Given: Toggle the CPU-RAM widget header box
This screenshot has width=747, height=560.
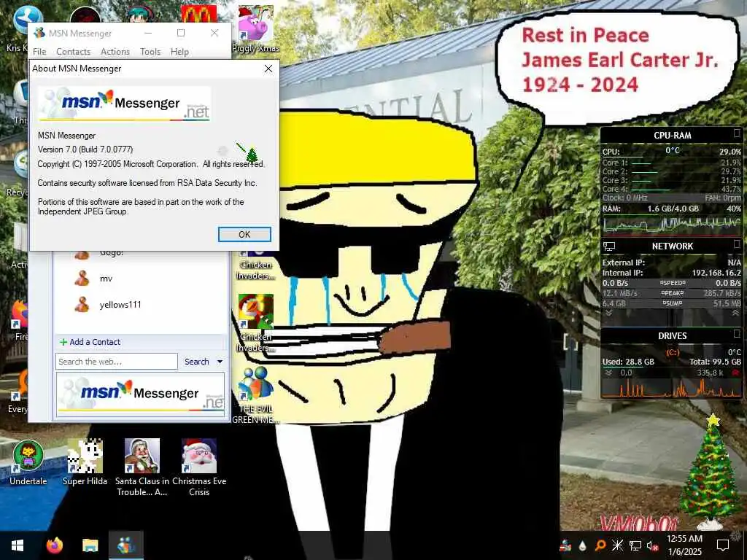Looking at the screenshot, I should pos(737,133).
